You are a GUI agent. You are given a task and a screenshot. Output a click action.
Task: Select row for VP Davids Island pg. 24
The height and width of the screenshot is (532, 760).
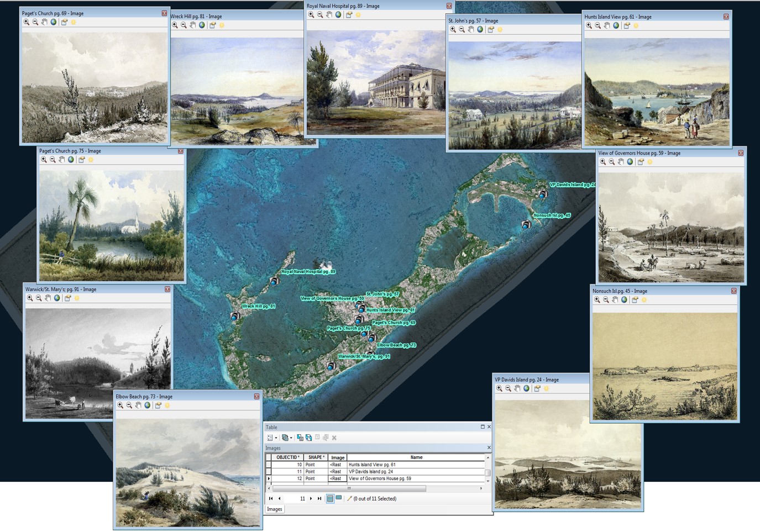pyautogui.click(x=269, y=472)
